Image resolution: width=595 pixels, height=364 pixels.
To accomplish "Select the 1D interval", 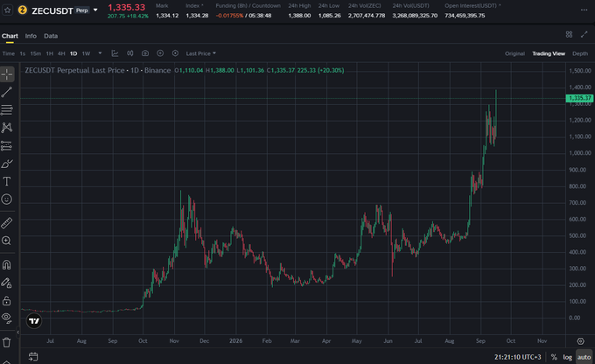I will click(x=73, y=53).
